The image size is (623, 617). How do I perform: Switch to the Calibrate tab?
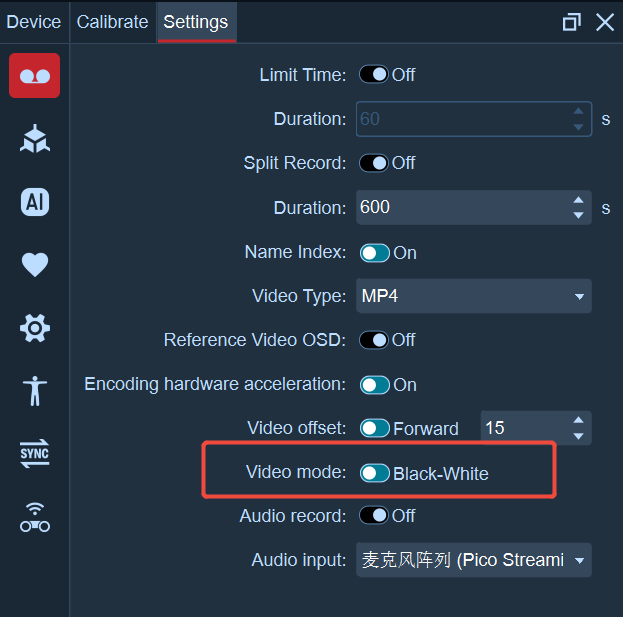click(x=112, y=22)
